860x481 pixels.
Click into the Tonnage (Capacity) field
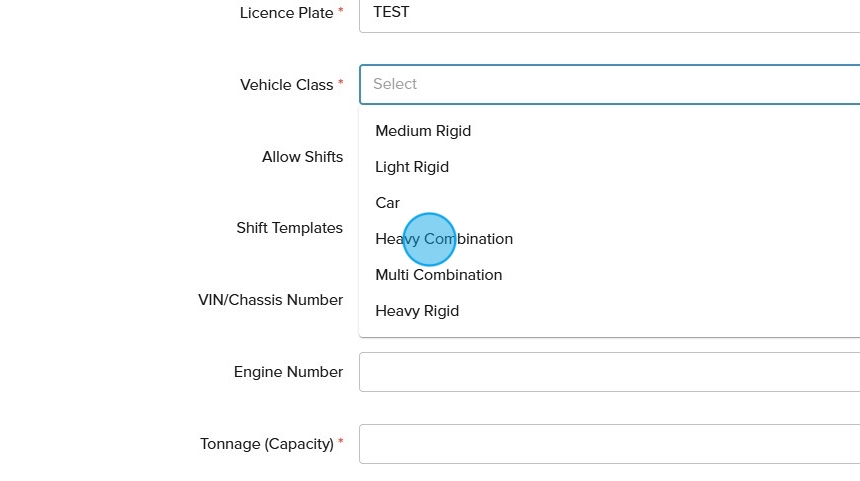coord(610,444)
